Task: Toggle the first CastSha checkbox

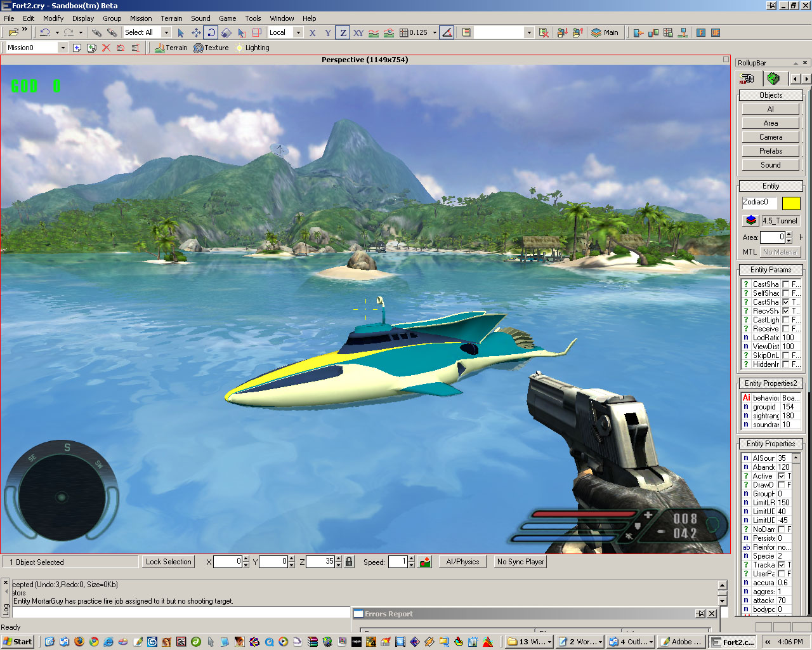Action: (x=785, y=284)
